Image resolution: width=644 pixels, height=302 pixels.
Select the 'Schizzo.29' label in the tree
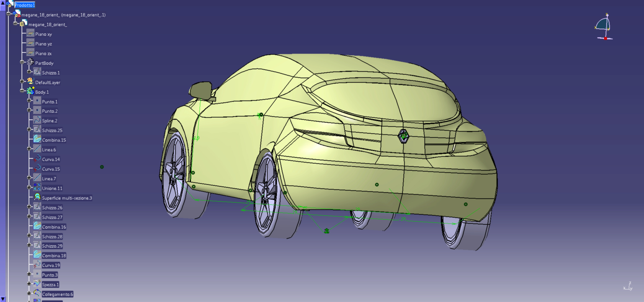52,246
